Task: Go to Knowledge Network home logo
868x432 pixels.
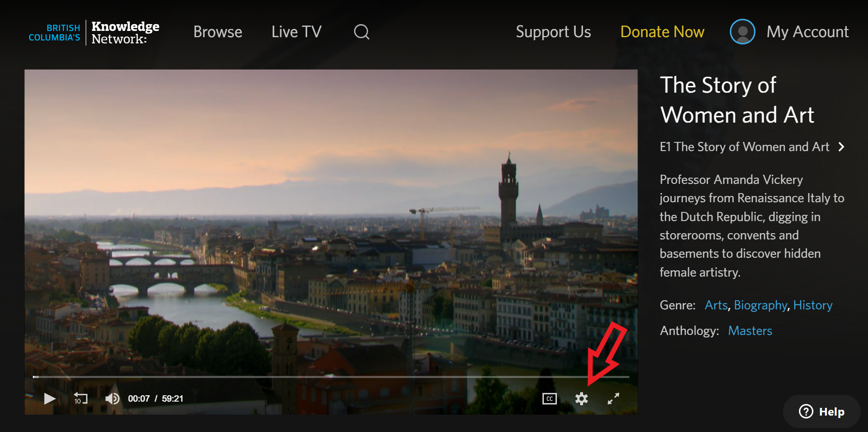Action: pos(94,32)
